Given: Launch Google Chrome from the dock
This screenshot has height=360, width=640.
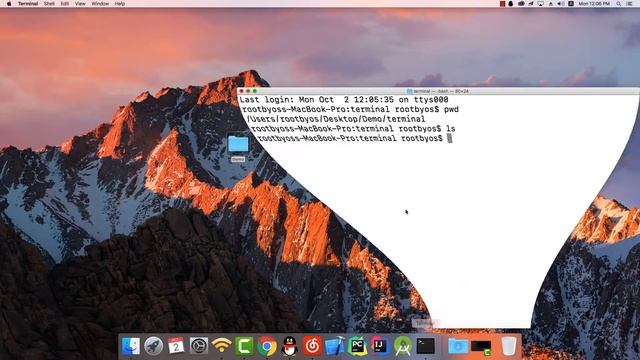Looking at the screenshot, I should (x=267, y=346).
